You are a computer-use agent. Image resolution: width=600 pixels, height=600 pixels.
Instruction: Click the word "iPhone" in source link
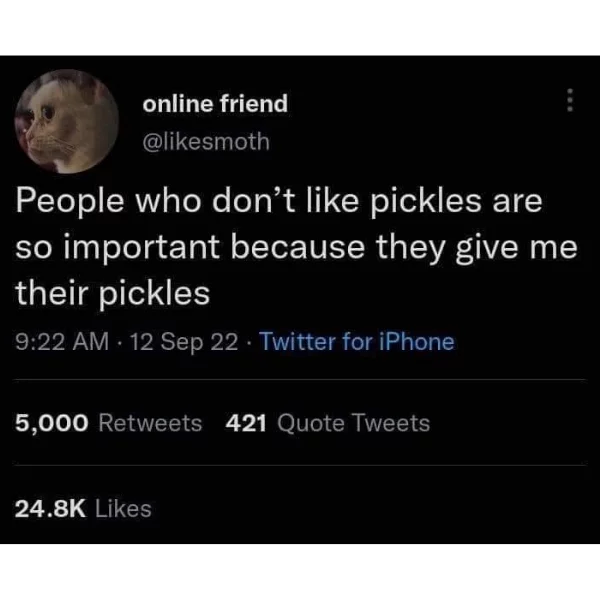(417, 341)
